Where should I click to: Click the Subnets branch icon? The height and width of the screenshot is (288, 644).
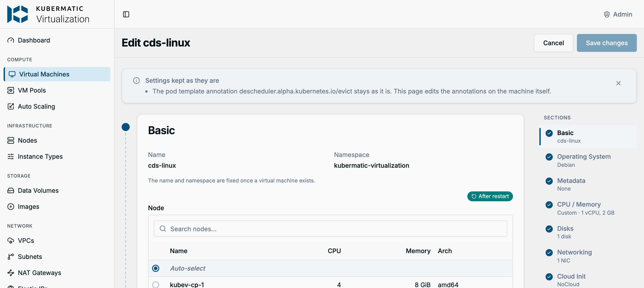[11, 257]
